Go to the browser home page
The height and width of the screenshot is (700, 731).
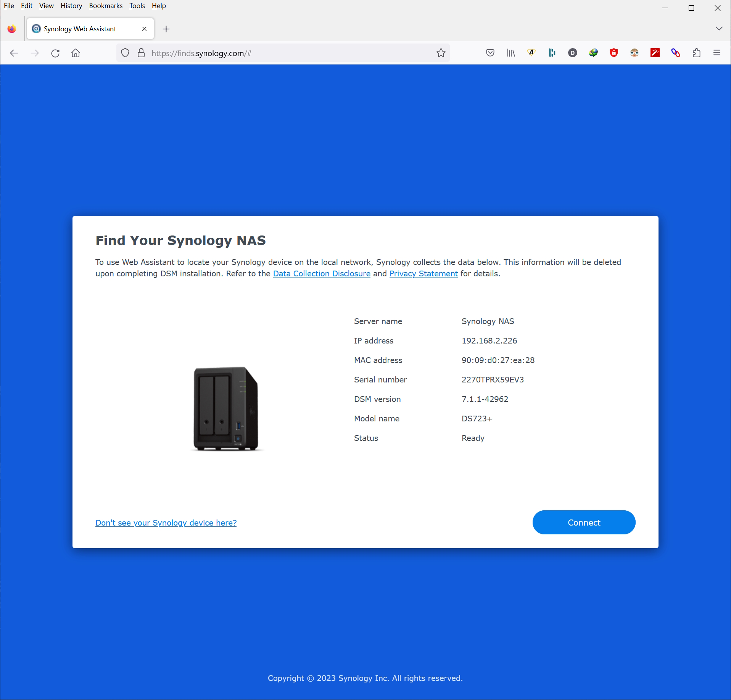click(x=76, y=53)
